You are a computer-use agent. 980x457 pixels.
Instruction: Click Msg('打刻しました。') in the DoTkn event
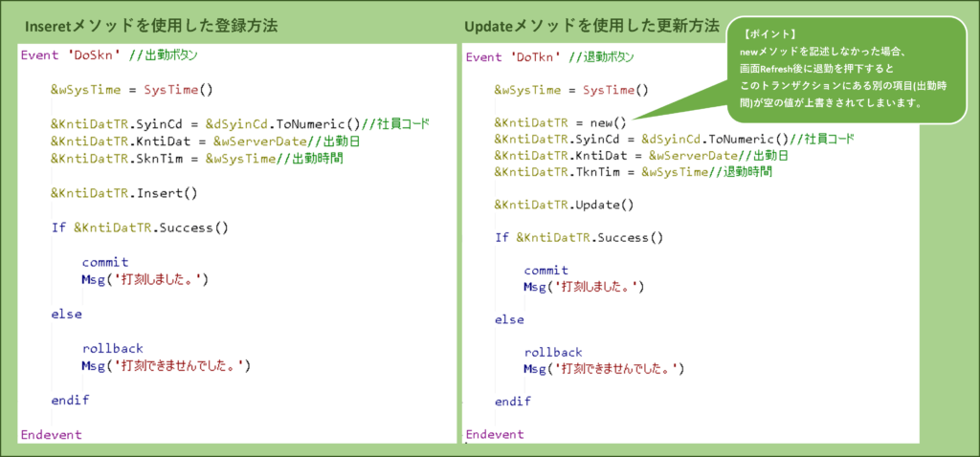[x=584, y=287]
